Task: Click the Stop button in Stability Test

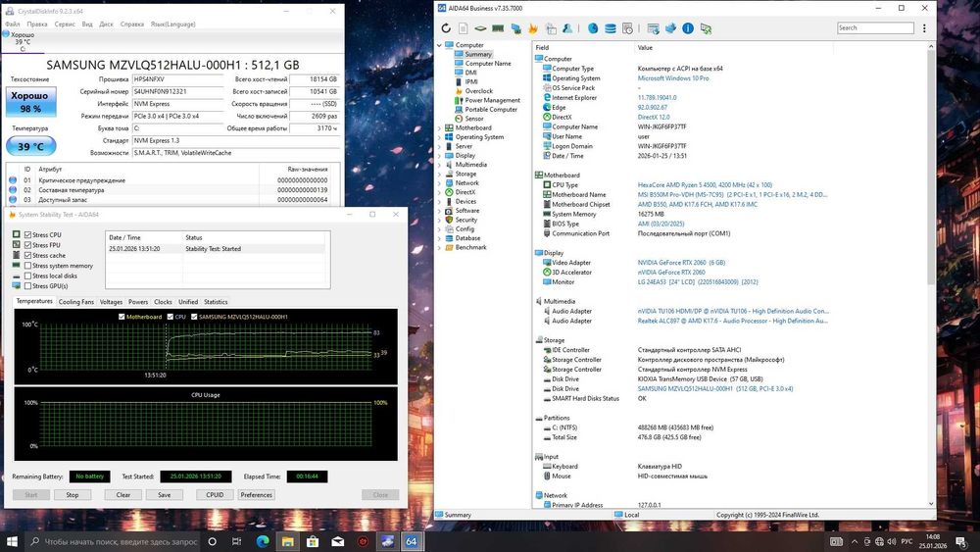Action: click(x=73, y=494)
